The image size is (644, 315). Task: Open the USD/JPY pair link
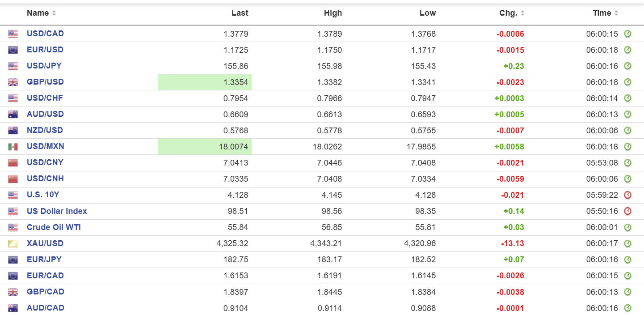click(x=44, y=66)
